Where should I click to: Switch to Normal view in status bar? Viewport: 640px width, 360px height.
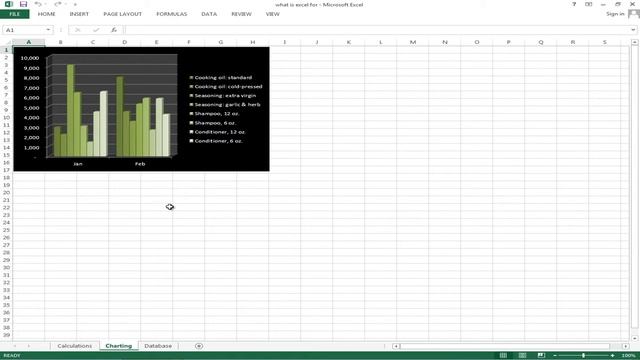(x=503, y=356)
